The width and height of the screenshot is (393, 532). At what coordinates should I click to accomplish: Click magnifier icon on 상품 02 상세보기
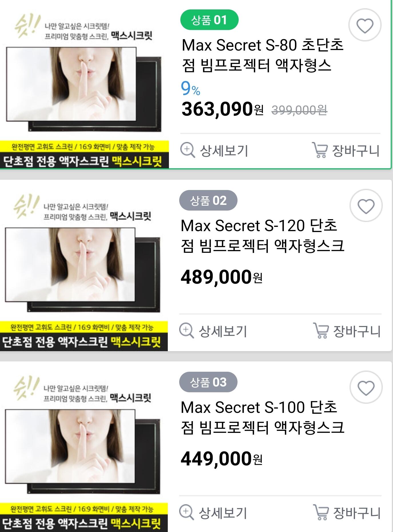(186, 331)
